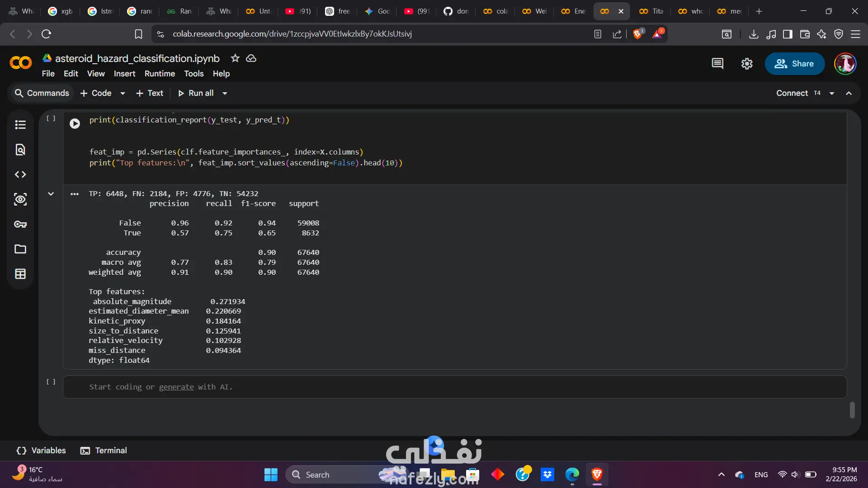Click the generate with AI link
The height and width of the screenshot is (488, 868).
pyautogui.click(x=176, y=387)
